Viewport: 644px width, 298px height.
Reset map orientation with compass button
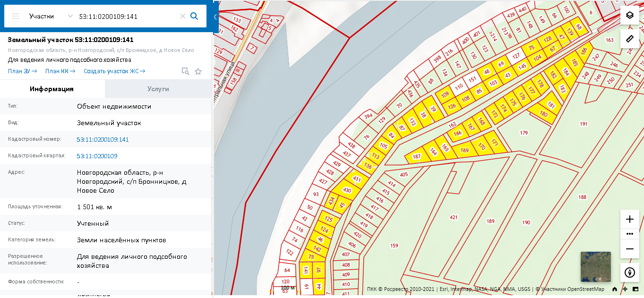point(629,272)
